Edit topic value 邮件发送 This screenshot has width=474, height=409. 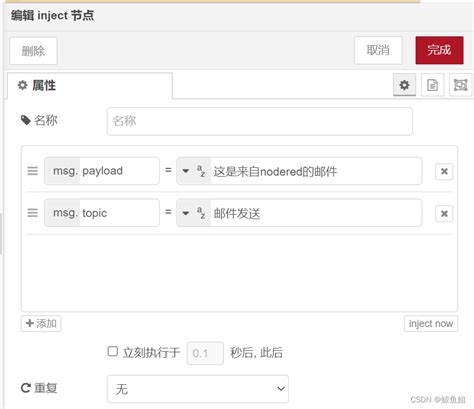(x=316, y=213)
